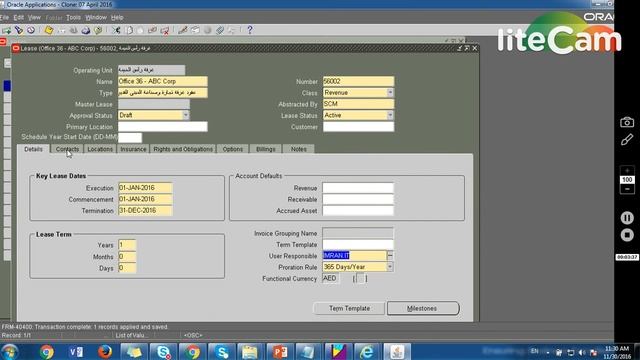Click the Receivable account field
The width and height of the screenshot is (640, 360).
point(358,199)
